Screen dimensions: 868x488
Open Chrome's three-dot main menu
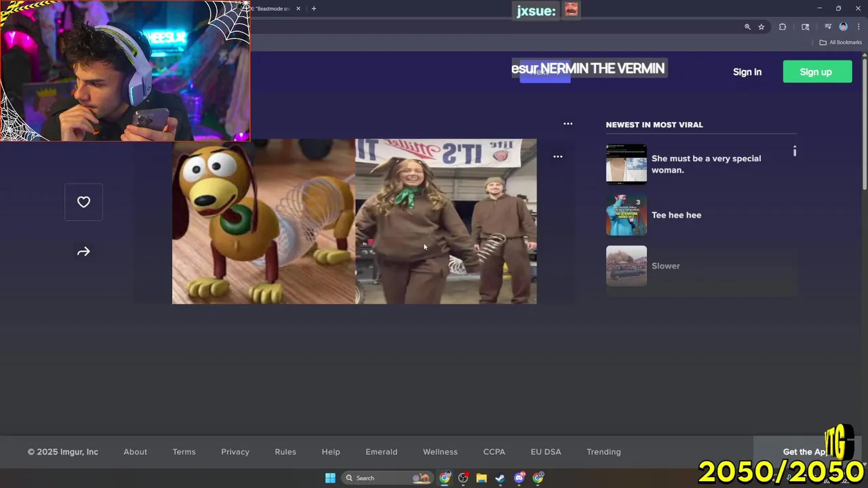coord(859,27)
